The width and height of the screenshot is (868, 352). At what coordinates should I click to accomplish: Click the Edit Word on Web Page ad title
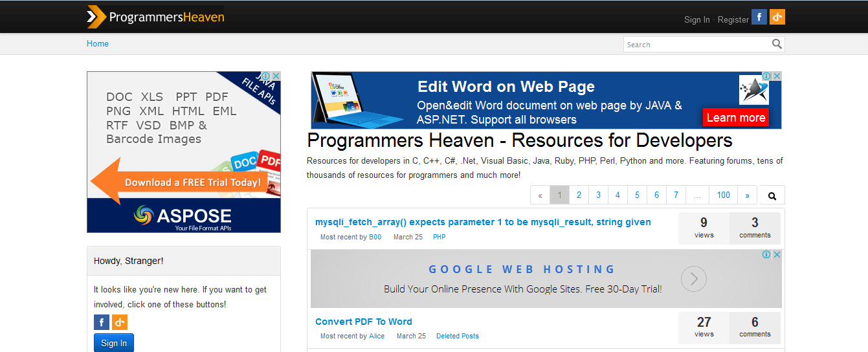506,87
